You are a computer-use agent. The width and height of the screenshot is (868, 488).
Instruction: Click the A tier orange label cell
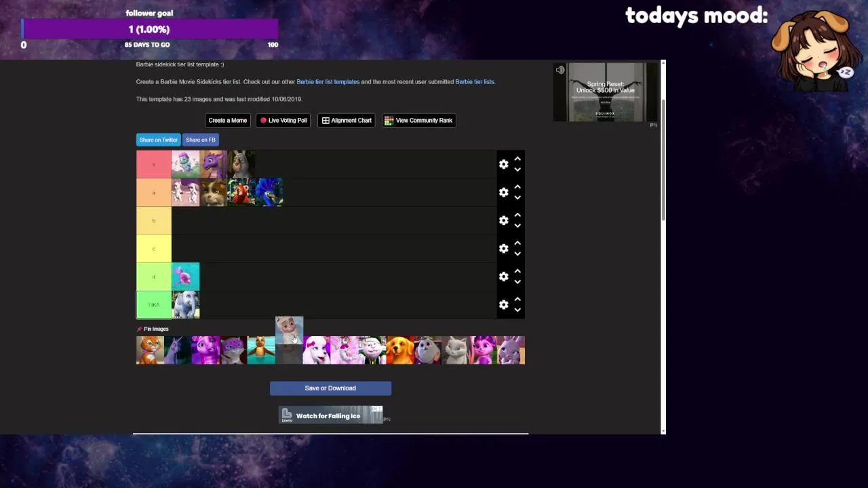coord(154,192)
